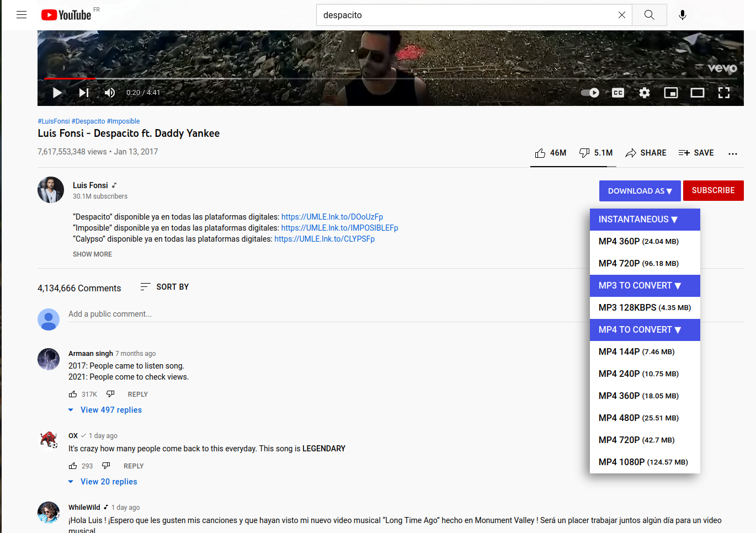Open Luis Fonsi channel name
The height and width of the screenshot is (533, 756).
click(90, 185)
